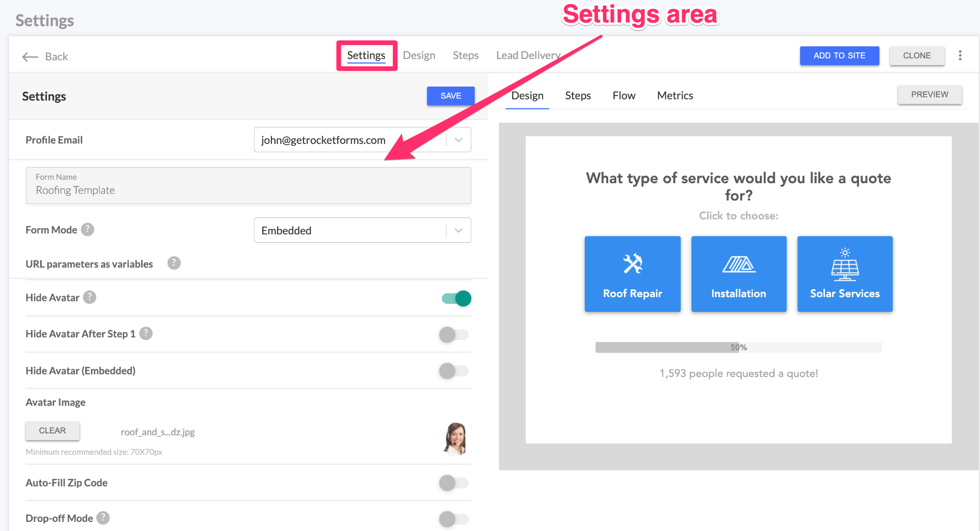Open the Metrics tab in preview panel
The width and height of the screenshot is (980, 531).
675,96
